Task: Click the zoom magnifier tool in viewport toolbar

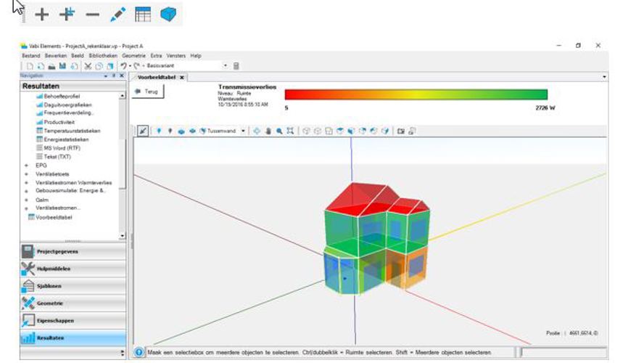Action: click(x=279, y=131)
